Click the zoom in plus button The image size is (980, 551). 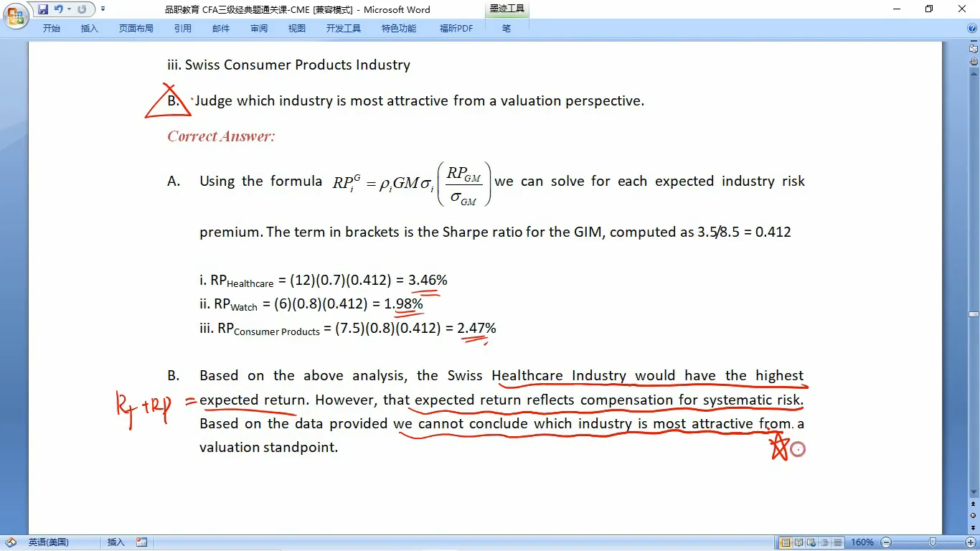(971, 542)
